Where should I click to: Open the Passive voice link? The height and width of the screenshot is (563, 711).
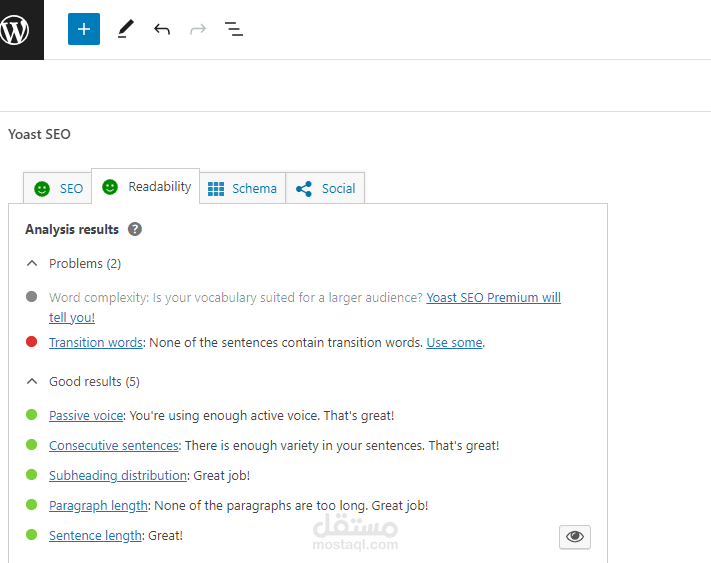click(x=86, y=416)
